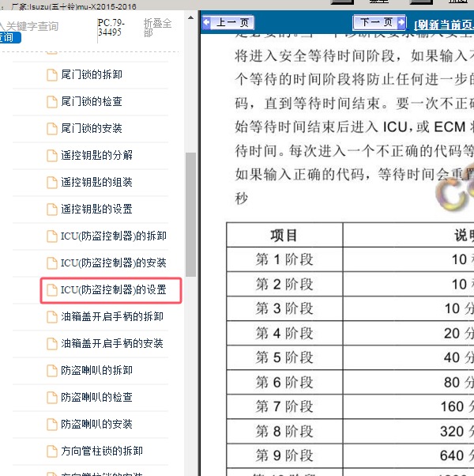Click the 第 6 阶段 table cell

pos(284,382)
